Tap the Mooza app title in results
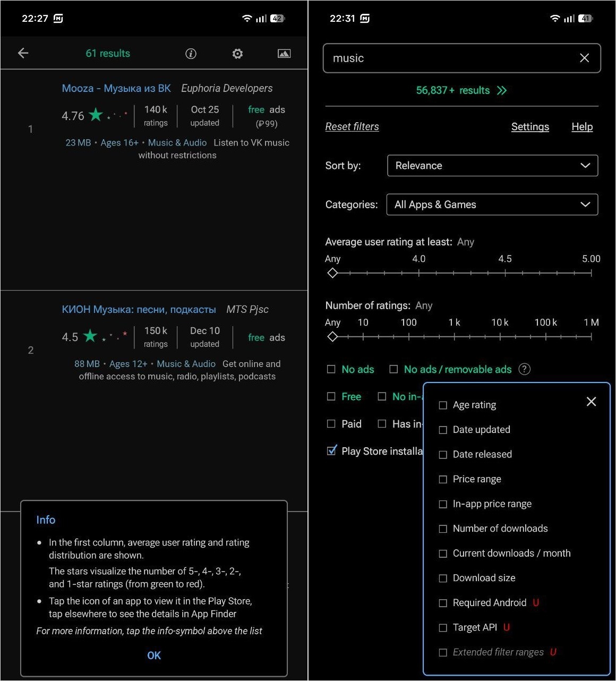This screenshot has width=616, height=681. pyautogui.click(x=116, y=88)
